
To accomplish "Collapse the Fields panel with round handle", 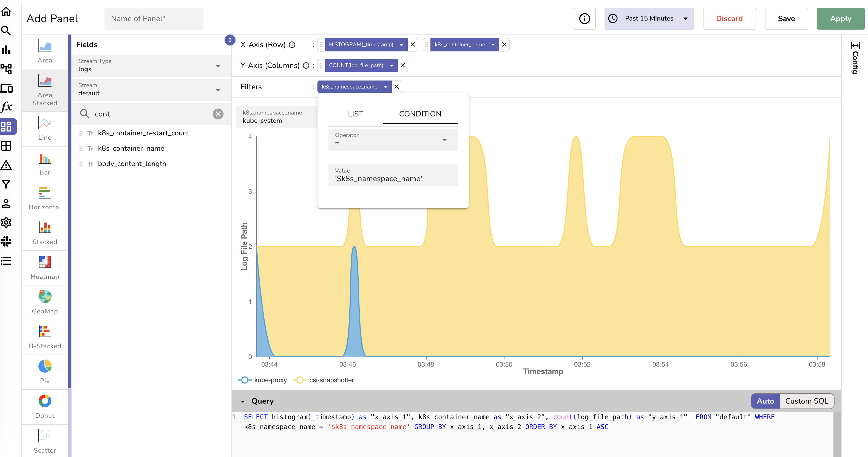I will point(229,40).
